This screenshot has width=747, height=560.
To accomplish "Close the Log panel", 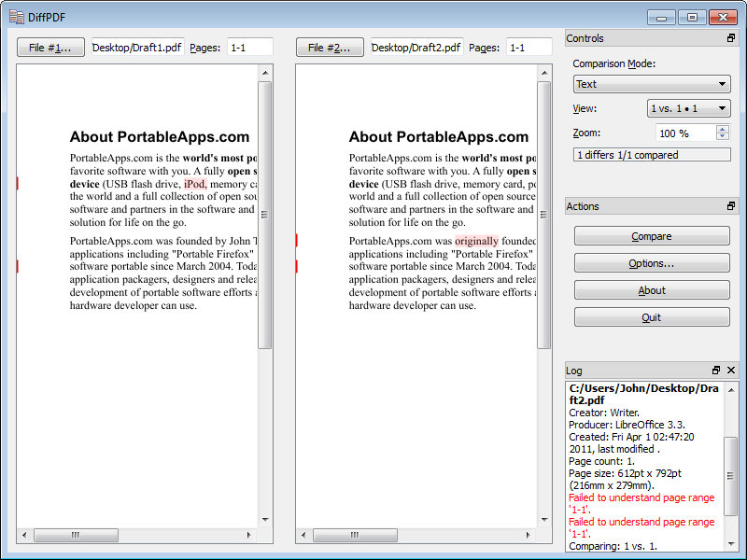I will tap(731, 371).
